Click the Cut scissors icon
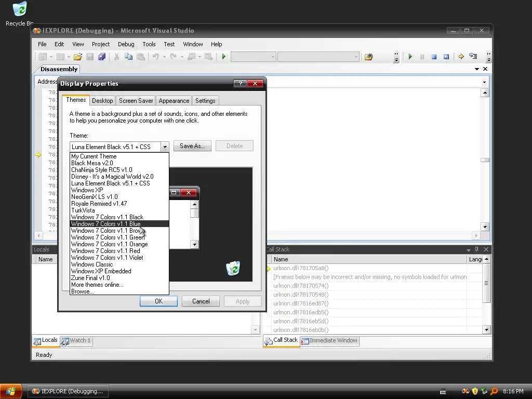 click(x=116, y=57)
